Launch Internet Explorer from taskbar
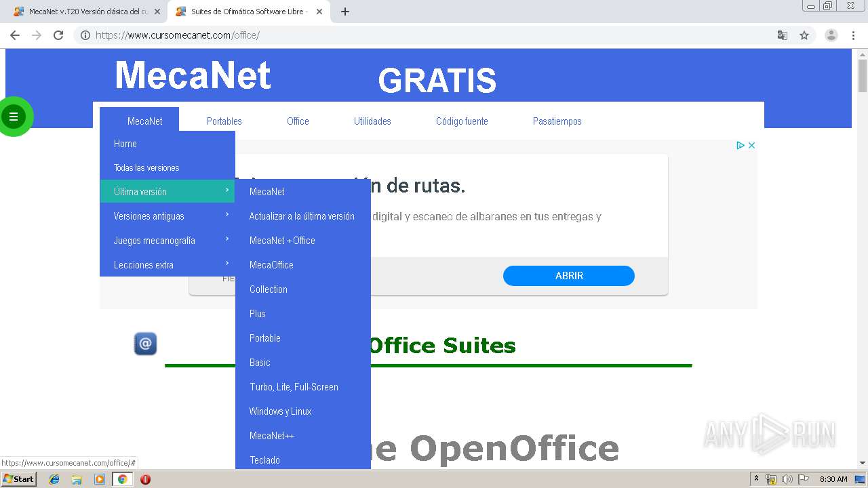Screen dimensions: 868x488 pos(54,479)
